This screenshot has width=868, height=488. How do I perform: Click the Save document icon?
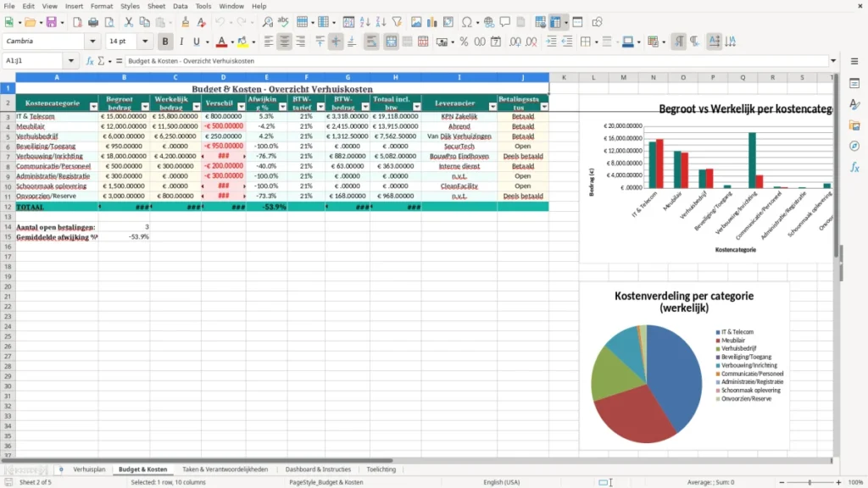point(52,22)
